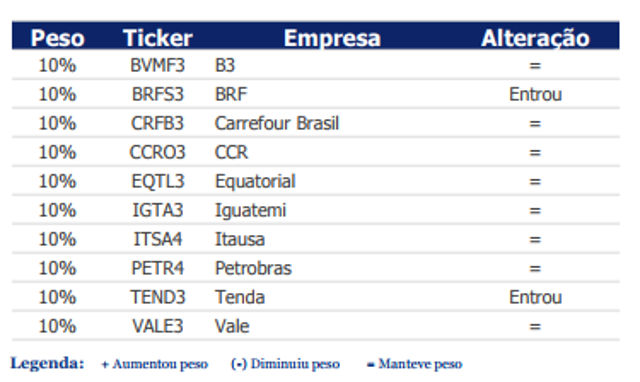
Task: Click Entrou in the BRF row
Action: point(535,94)
